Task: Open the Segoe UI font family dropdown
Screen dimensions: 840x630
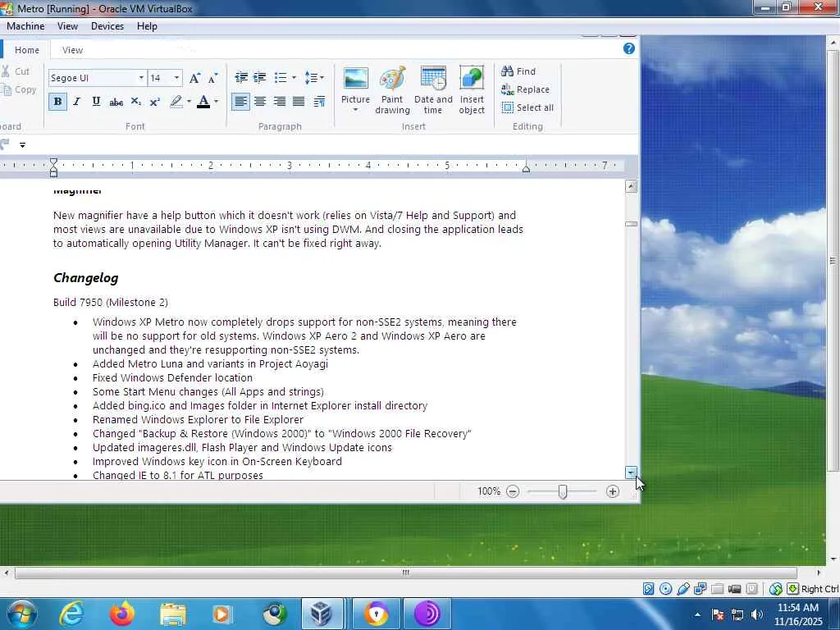Action: 141,78
